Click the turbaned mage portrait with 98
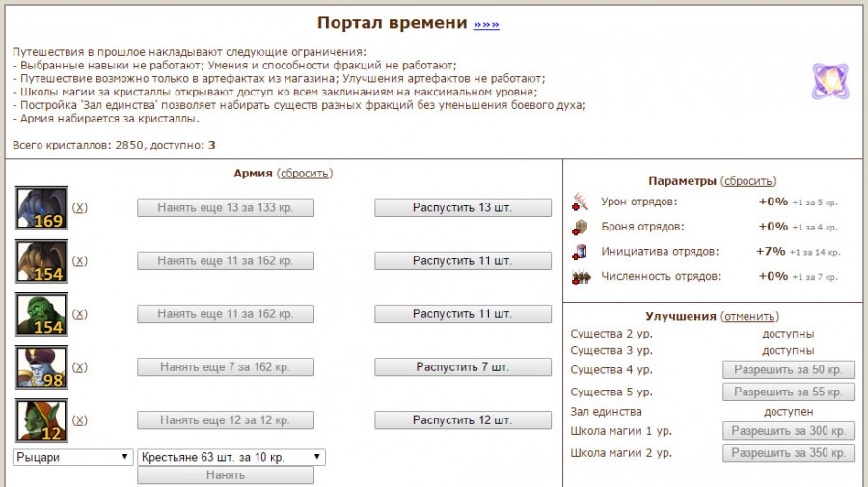 click(x=41, y=367)
